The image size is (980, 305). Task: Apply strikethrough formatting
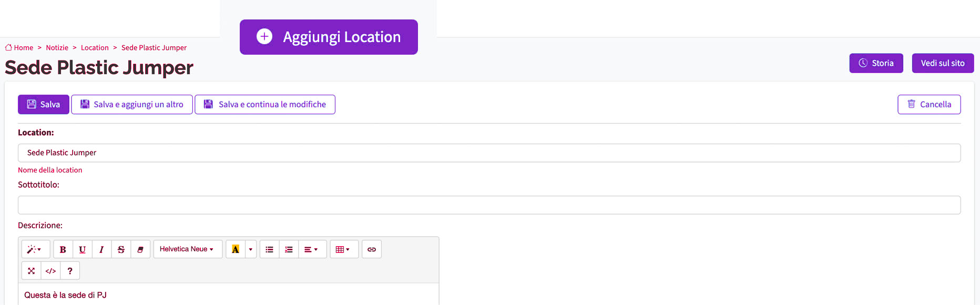[121, 249]
